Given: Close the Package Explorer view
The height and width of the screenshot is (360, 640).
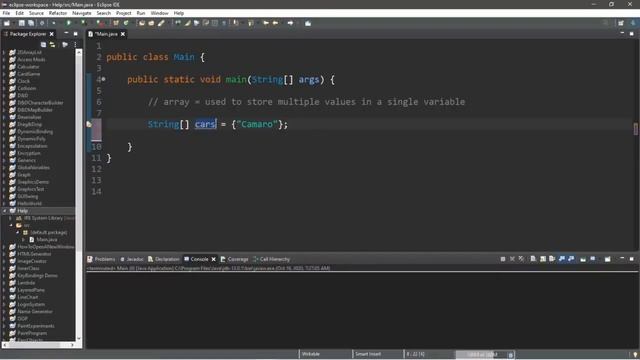Looking at the screenshot, I should click(51, 34).
